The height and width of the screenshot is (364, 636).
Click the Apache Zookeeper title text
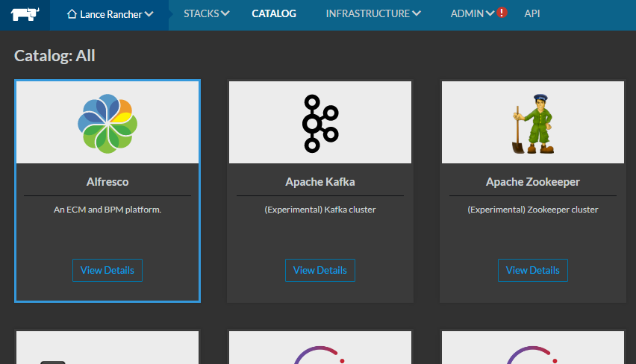tap(533, 182)
